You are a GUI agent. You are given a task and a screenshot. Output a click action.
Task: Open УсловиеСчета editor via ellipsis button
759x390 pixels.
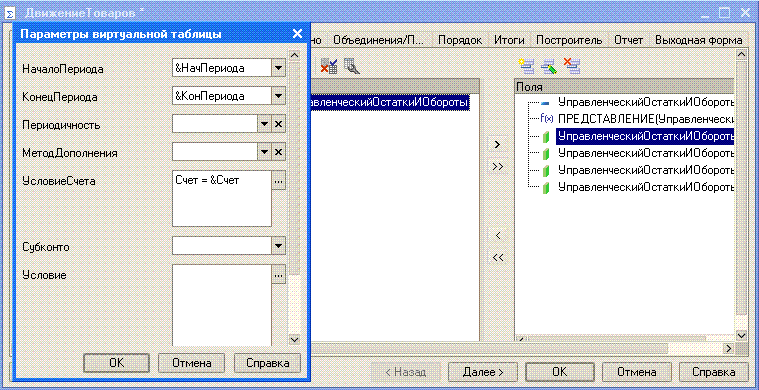pos(278,181)
